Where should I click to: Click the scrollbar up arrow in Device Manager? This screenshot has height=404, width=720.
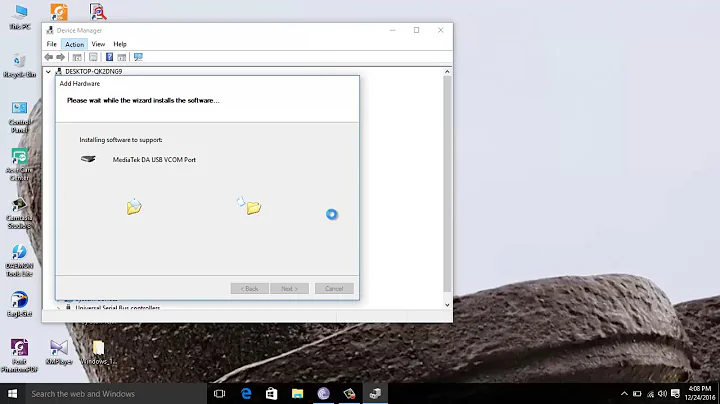coord(447,72)
